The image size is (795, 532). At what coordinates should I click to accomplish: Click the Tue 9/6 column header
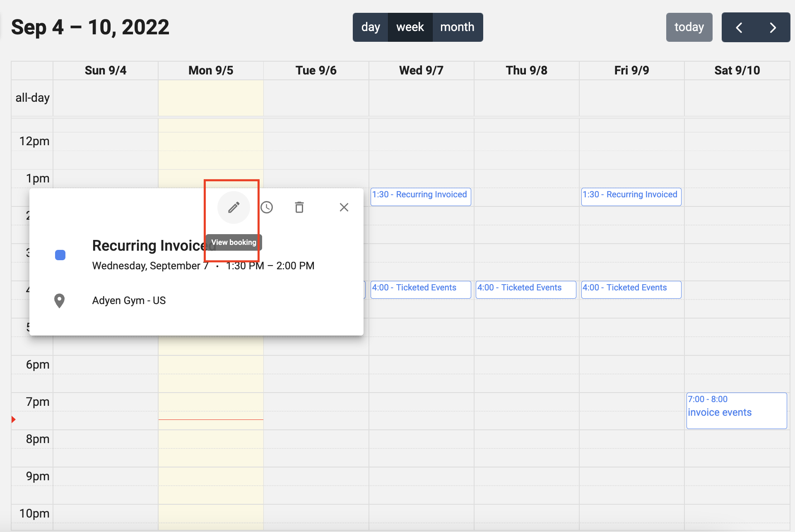click(x=316, y=71)
